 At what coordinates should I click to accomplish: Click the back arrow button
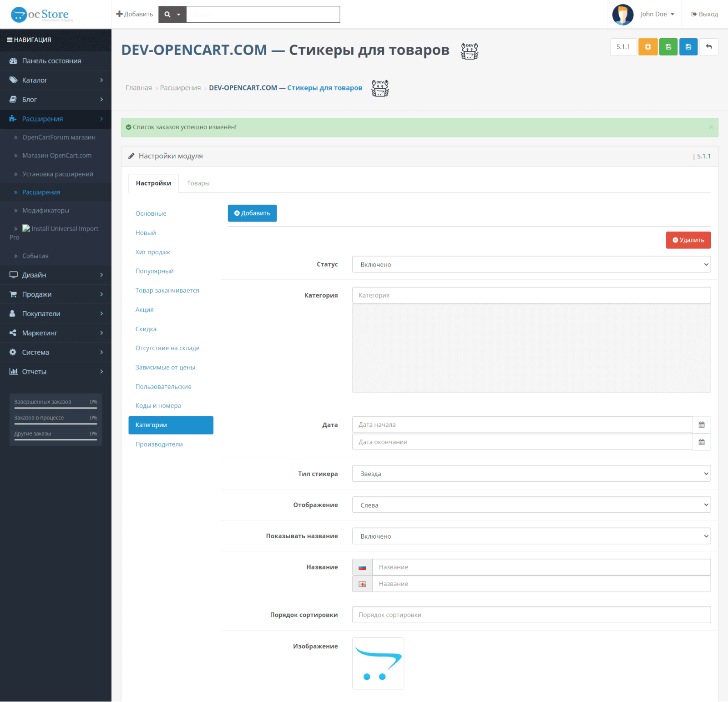[x=709, y=47]
